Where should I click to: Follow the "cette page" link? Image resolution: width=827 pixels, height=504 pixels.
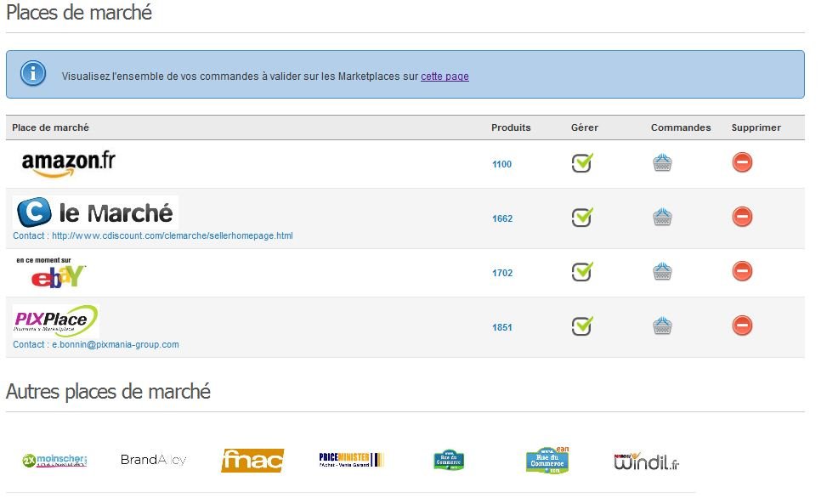coord(445,76)
